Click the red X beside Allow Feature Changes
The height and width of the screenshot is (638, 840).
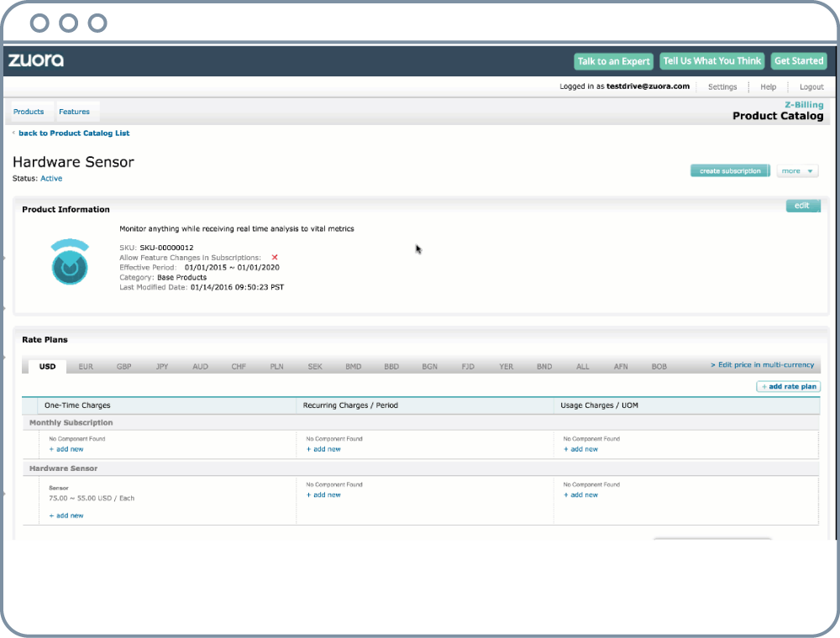tap(274, 257)
